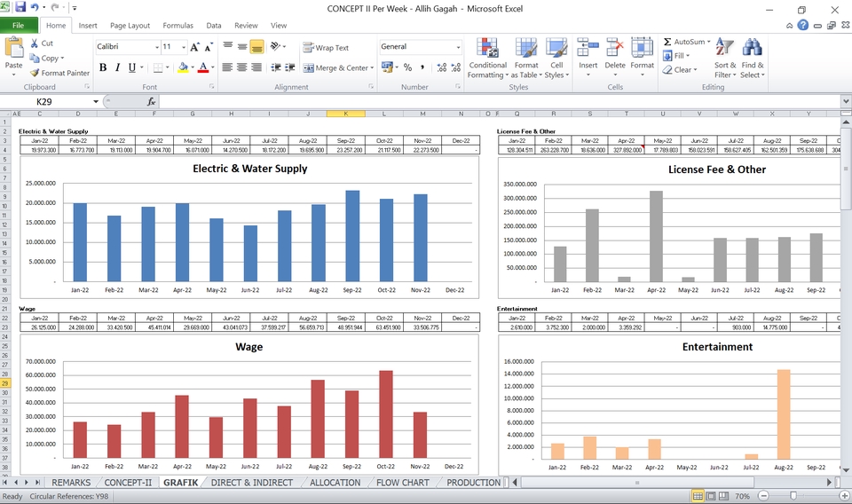This screenshot has width=852, height=504.
Task: Open the font size dropdown
Action: [x=184, y=47]
